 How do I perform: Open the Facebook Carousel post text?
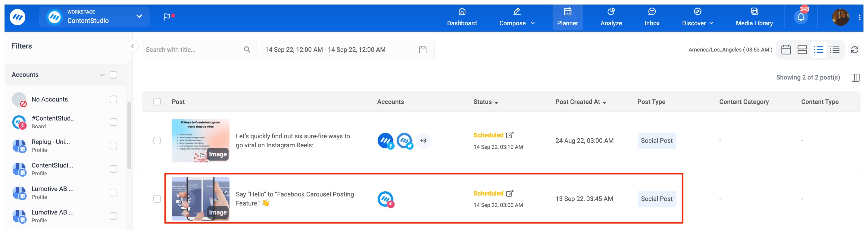coord(295,199)
